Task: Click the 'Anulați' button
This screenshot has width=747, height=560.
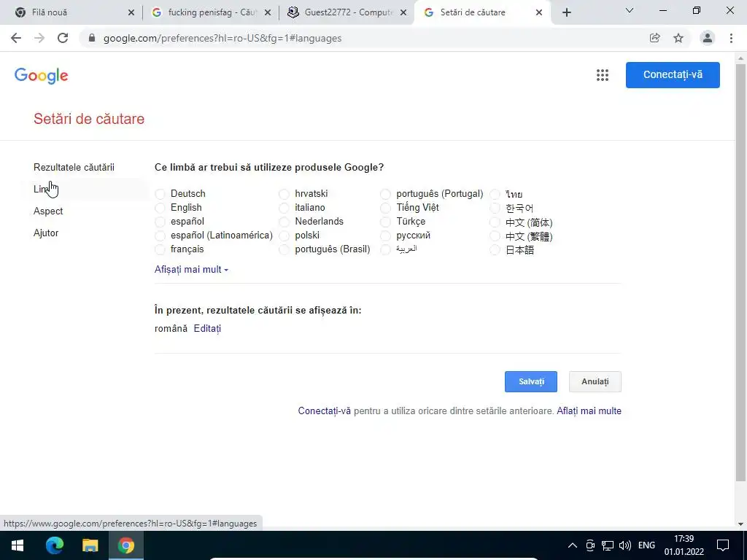Action: [595, 381]
